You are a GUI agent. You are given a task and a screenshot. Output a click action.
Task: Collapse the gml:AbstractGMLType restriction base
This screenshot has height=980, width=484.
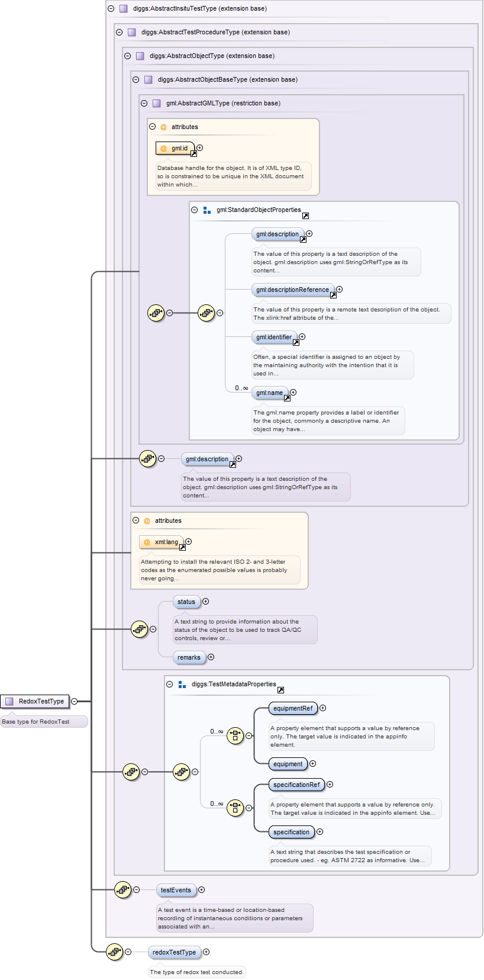(x=144, y=103)
